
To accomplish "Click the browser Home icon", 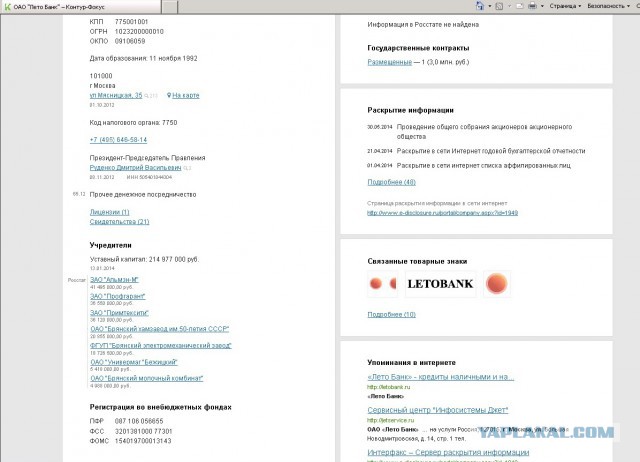I will click(480, 6).
